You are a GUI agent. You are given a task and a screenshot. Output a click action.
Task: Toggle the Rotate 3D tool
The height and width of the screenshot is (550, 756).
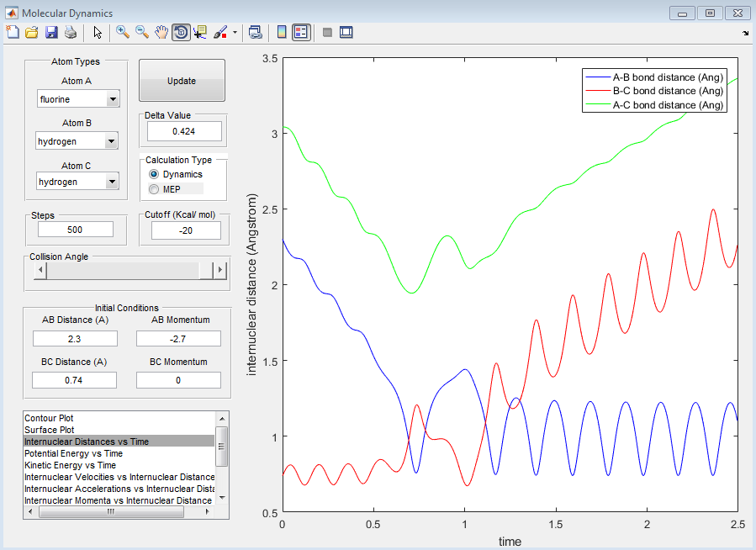coord(181,32)
